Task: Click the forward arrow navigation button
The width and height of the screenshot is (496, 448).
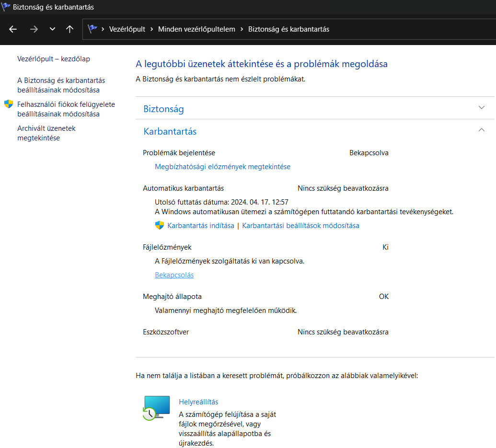Action: pyautogui.click(x=34, y=29)
